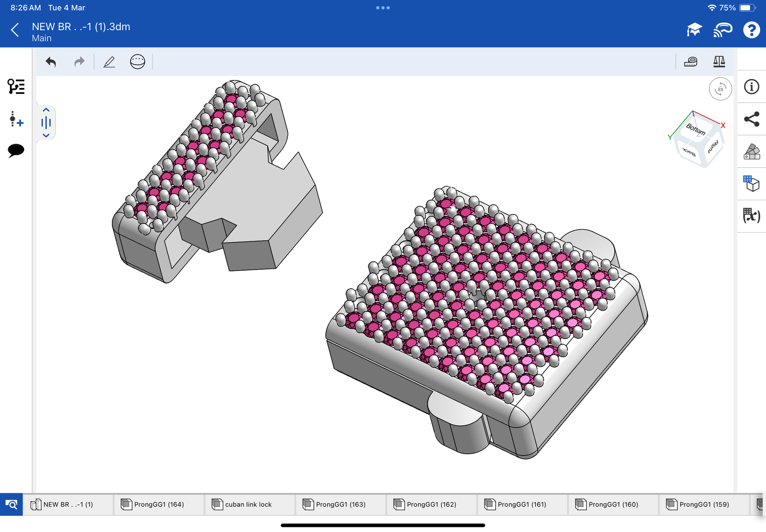Start a new sketch with pencil tool
Image resolution: width=766 pixels, height=532 pixels.
(109, 62)
